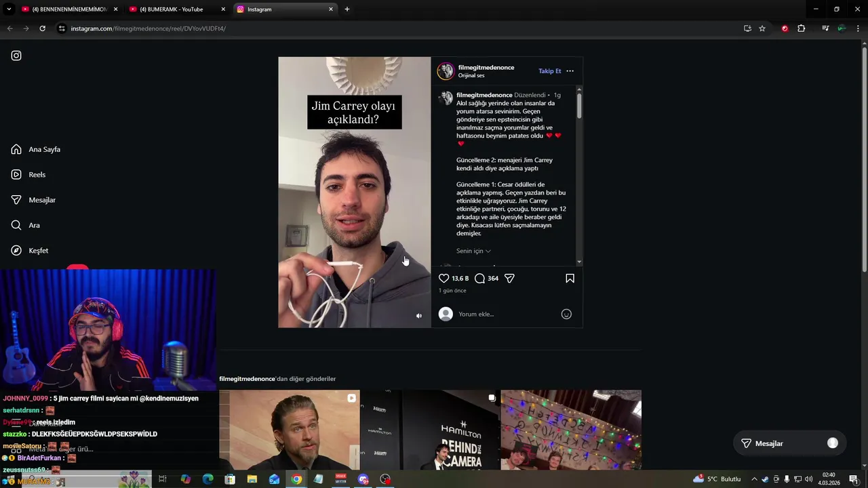Image resolution: width=868 pixels, height=488 pixels.
Task: Open Voicemeeter from the taskbar
Action: pos(341,479)
